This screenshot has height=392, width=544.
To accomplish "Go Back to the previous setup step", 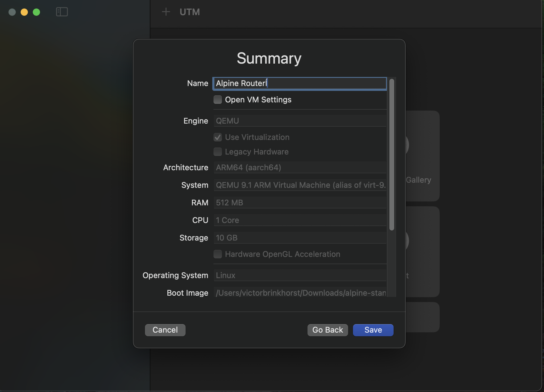I will pyautogui.click(x=327, y=330).
